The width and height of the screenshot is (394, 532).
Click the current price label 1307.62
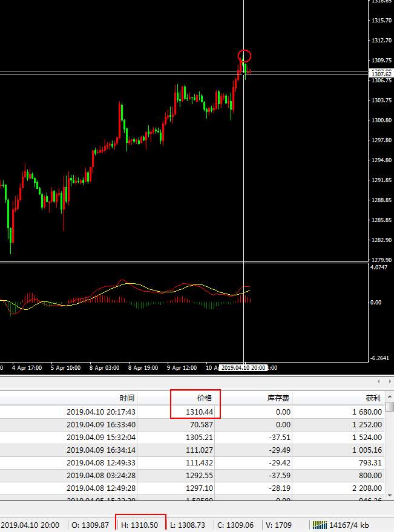click(x=381, y=74)
